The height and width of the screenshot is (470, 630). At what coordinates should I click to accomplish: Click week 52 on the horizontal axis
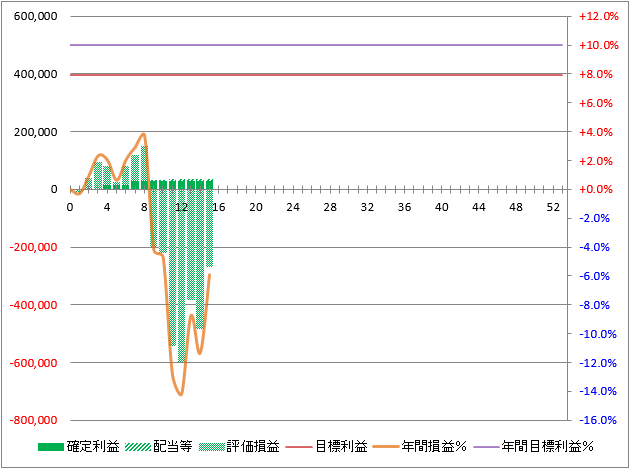click(x=553, y=207)
